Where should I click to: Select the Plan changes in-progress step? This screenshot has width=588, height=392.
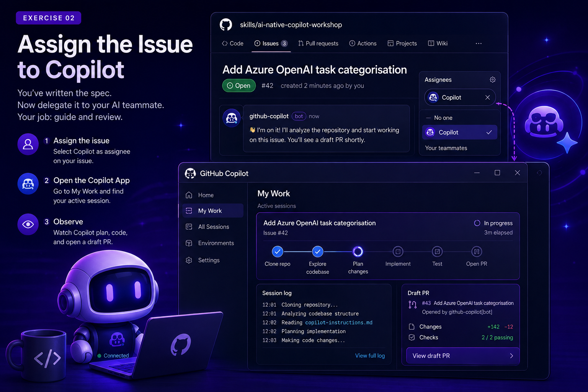click(358, 252)
